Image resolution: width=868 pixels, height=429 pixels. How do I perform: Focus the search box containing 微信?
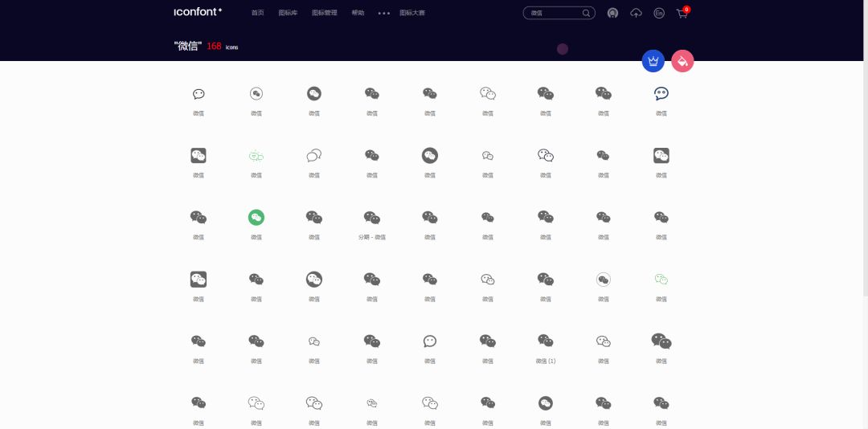coord(559,13)
